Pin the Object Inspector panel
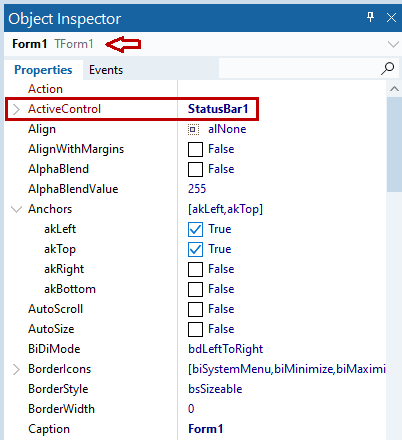This screenshot has width=402, height=440. point(370,17)
